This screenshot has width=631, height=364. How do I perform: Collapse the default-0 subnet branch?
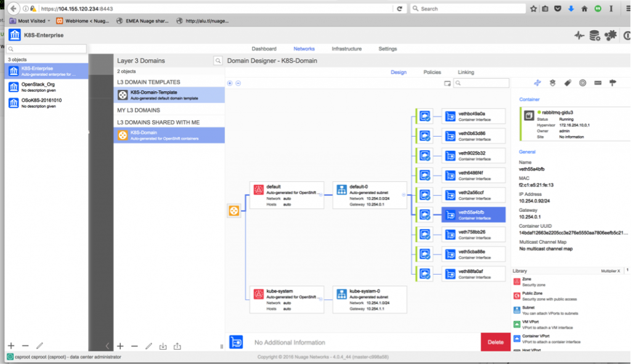click(404, 195)
